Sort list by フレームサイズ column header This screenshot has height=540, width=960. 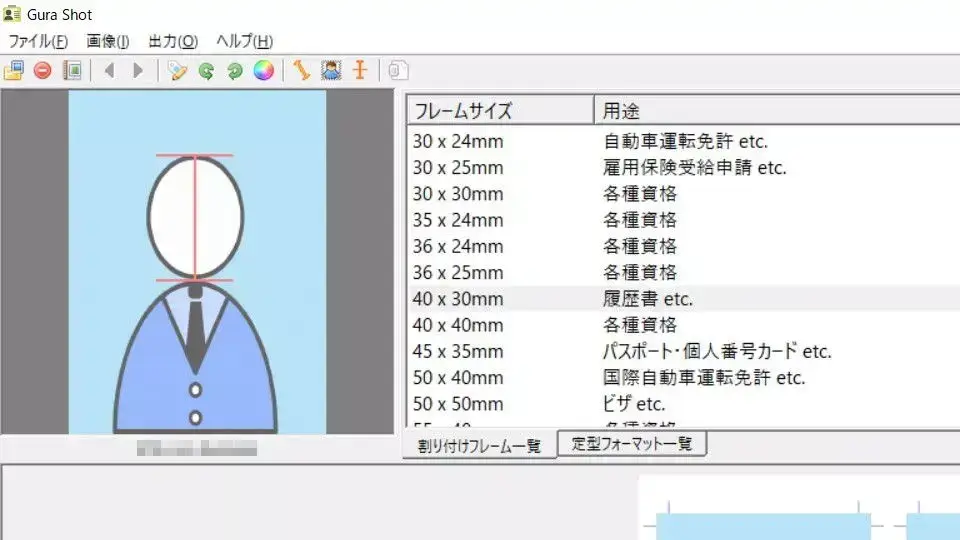coord(498,110)
